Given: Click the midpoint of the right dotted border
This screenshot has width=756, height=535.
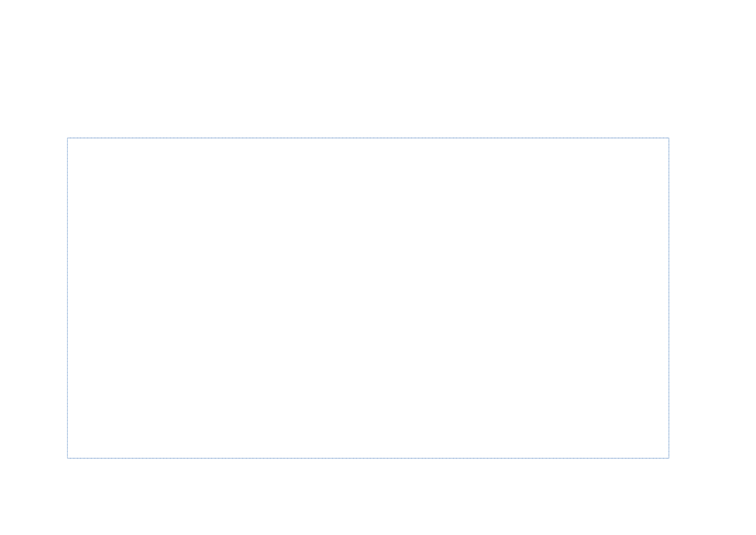Looking at the screenshot, I should pos(669,298).
